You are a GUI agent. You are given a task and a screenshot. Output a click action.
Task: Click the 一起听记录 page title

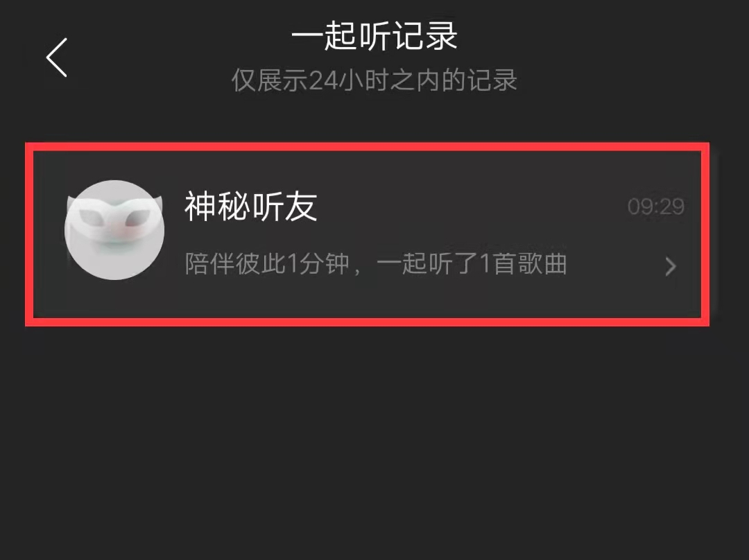click(374, 36)
